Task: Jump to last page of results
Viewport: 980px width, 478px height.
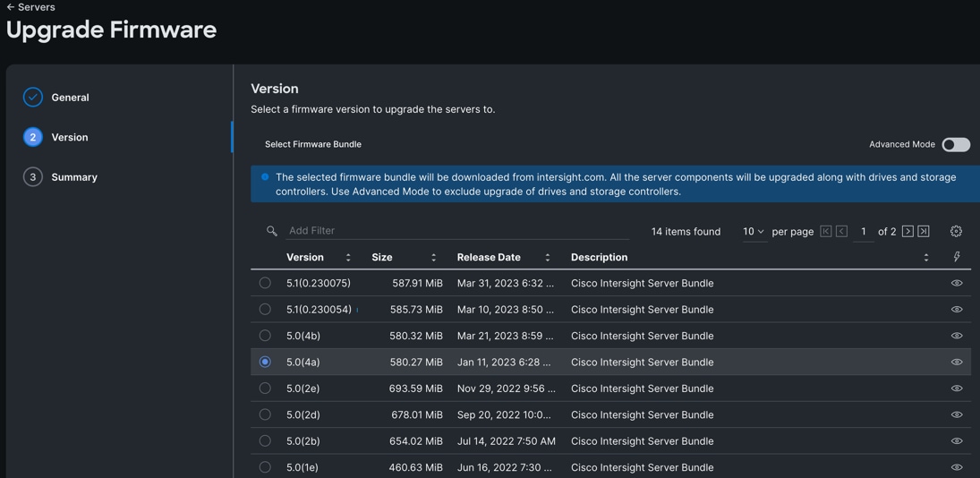Action: click(924, 232)
